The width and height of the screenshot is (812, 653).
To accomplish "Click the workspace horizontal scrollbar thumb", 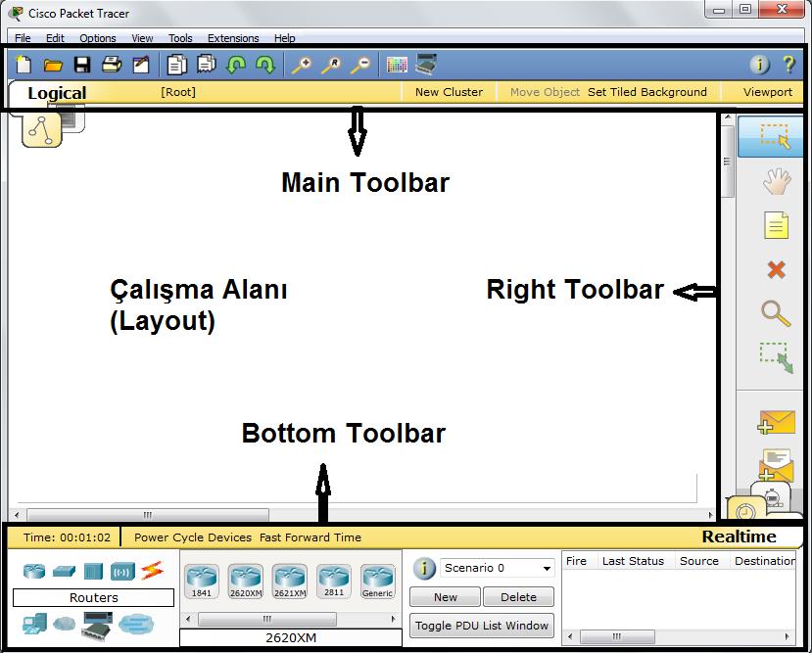I will 148,515.
